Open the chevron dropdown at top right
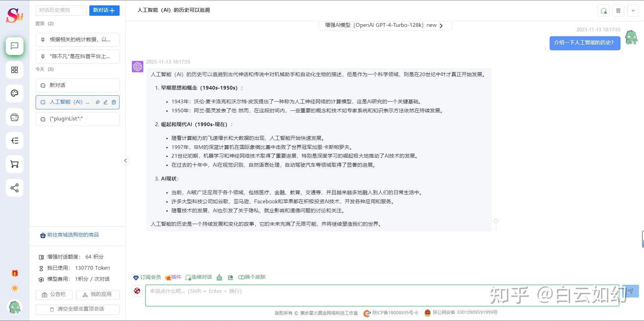Viewport: 644px width, 321px height. tap(633, 10)
